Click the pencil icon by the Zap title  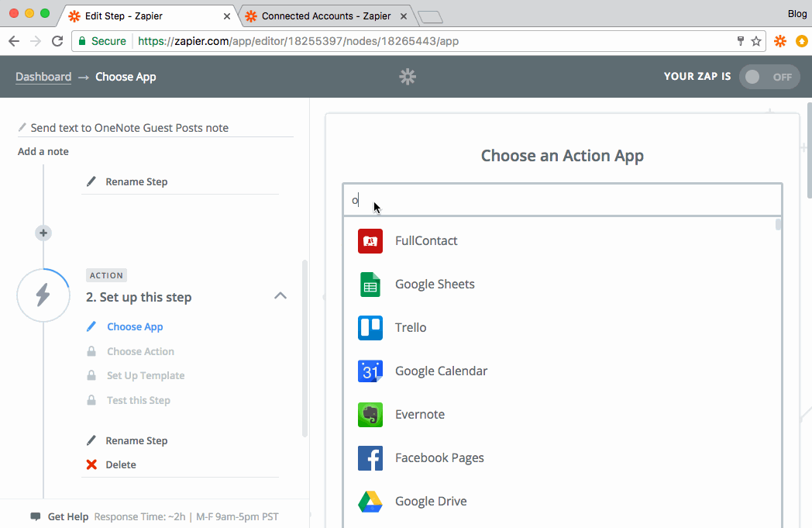point(22,127)
